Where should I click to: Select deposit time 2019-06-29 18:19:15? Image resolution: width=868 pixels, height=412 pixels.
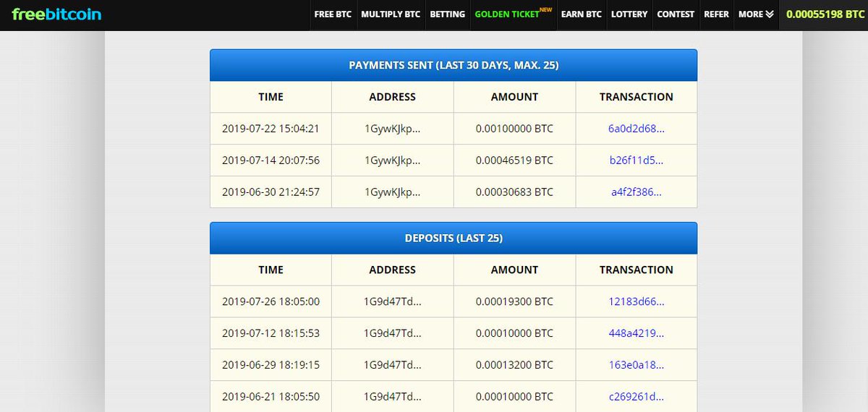click(271, 365)
